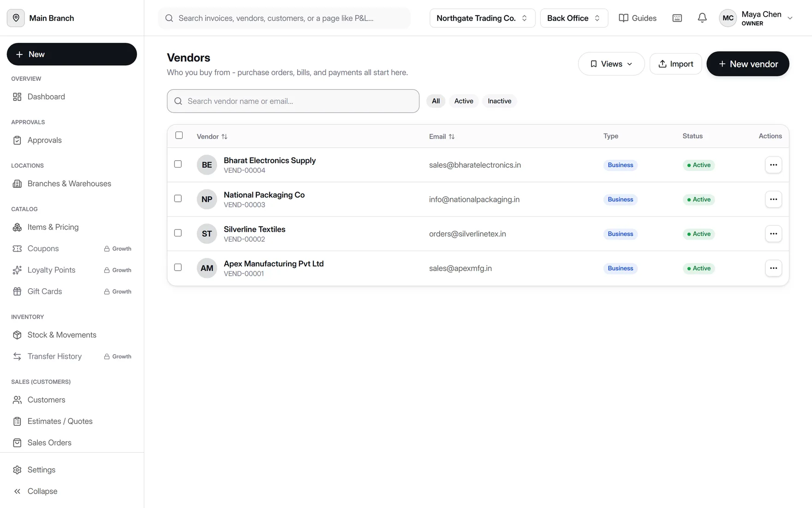Click the Import button
Screen dimensions: 812x508
[675, 64]
